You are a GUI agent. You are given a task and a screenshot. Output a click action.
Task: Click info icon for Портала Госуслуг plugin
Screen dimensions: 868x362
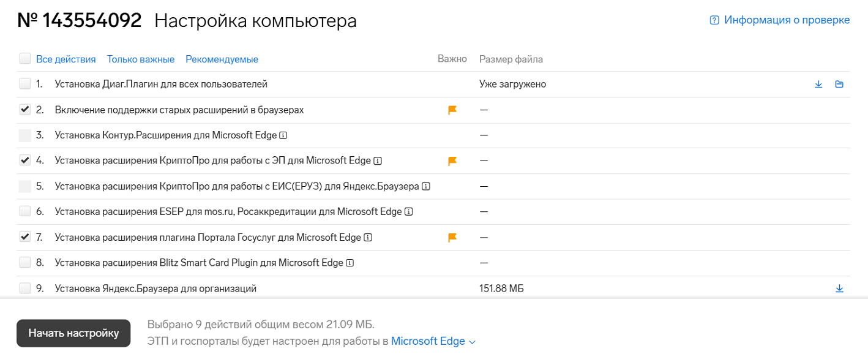click(368, 238)
